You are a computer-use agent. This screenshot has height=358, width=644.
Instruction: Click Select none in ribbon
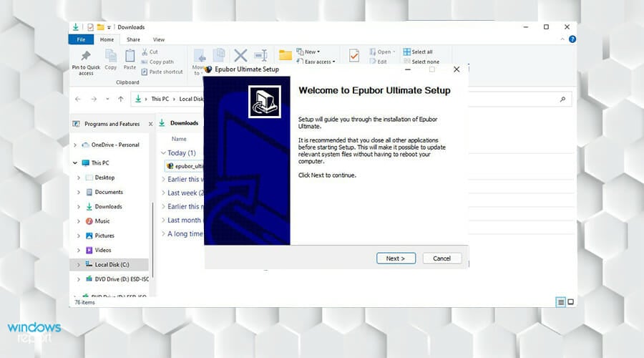pos(421,62)
